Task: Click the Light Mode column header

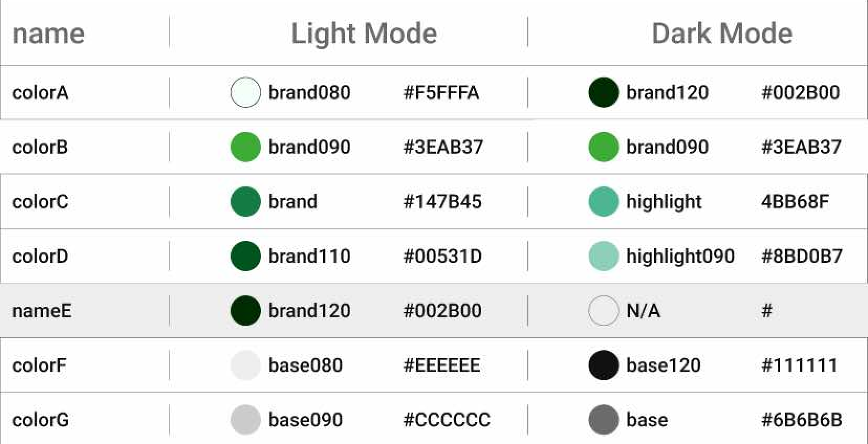Action: tap(364, 34)
